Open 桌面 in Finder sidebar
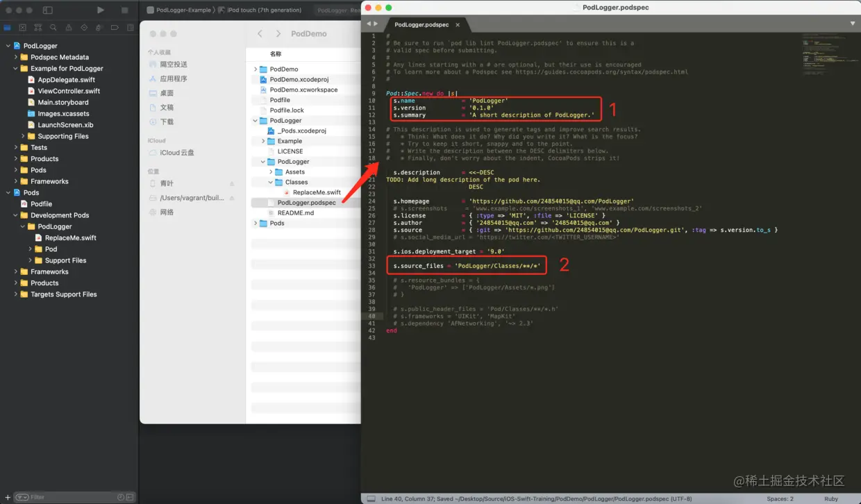The height and width of the screenshot is (504, 861). click(162, 93)
